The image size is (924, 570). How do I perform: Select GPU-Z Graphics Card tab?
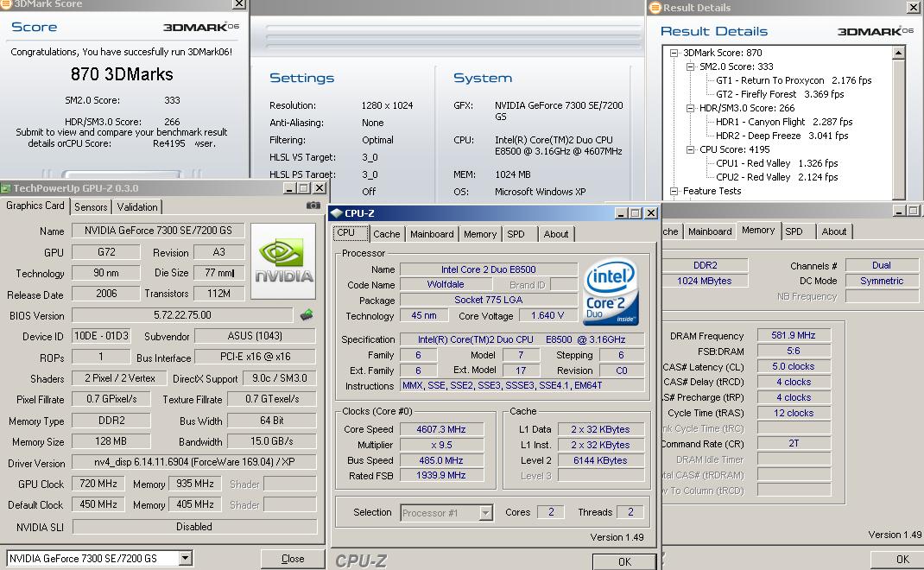click(x=35, y=206)
